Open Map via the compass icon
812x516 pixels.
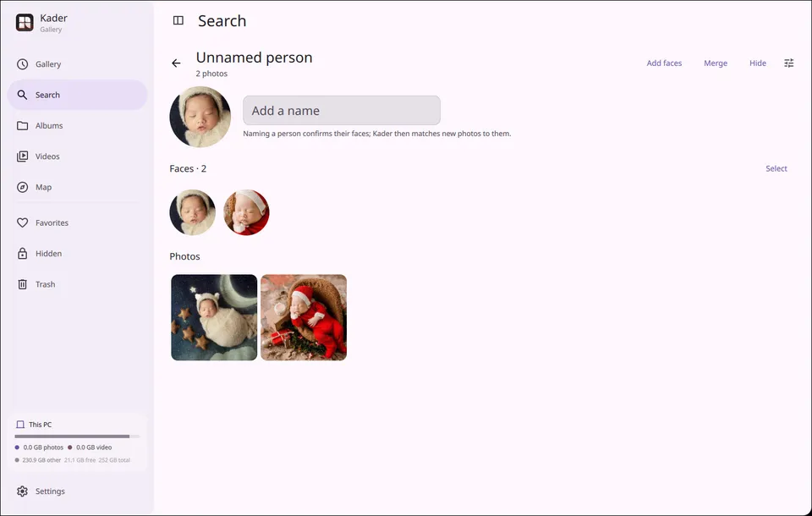pyautogui.click(x=22, y=187)
